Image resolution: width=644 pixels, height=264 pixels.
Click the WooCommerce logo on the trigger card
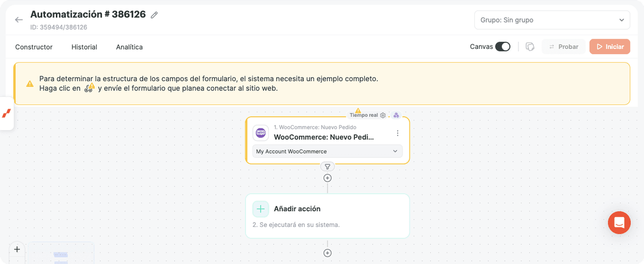(x=261, y=133)
